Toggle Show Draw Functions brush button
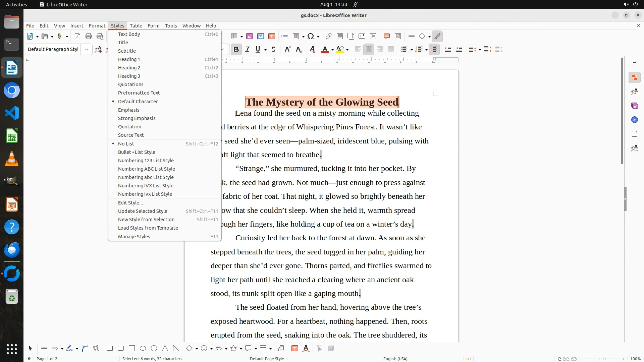The height and width of the screenshot is (362, 644). 437,36
